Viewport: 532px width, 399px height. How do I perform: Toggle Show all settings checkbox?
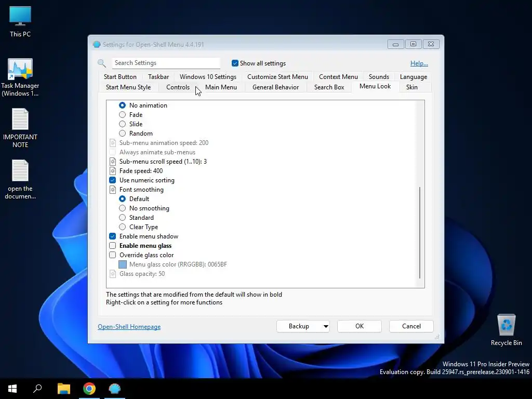(235, 63)
